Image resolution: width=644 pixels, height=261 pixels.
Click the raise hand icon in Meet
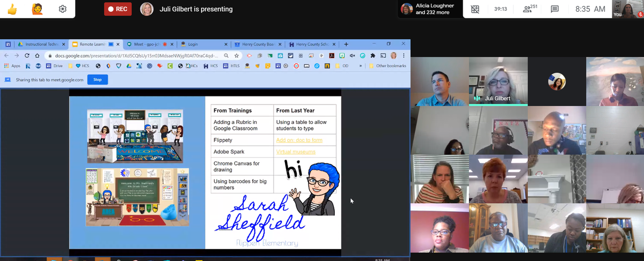point(38,9)
